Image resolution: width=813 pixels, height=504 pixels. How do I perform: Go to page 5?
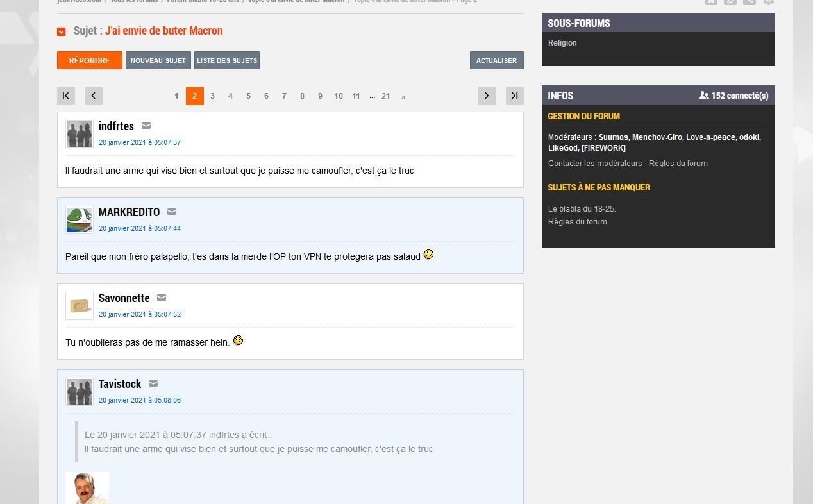248,96
